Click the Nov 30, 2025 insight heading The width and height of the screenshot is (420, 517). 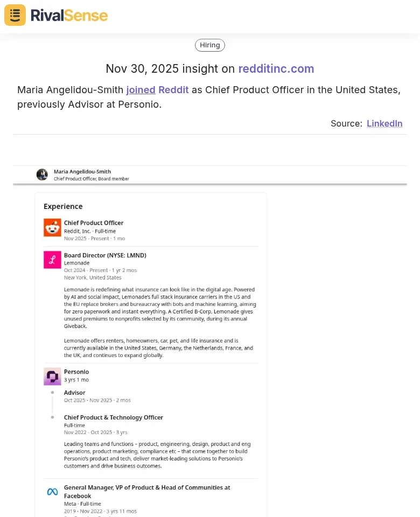209,69
